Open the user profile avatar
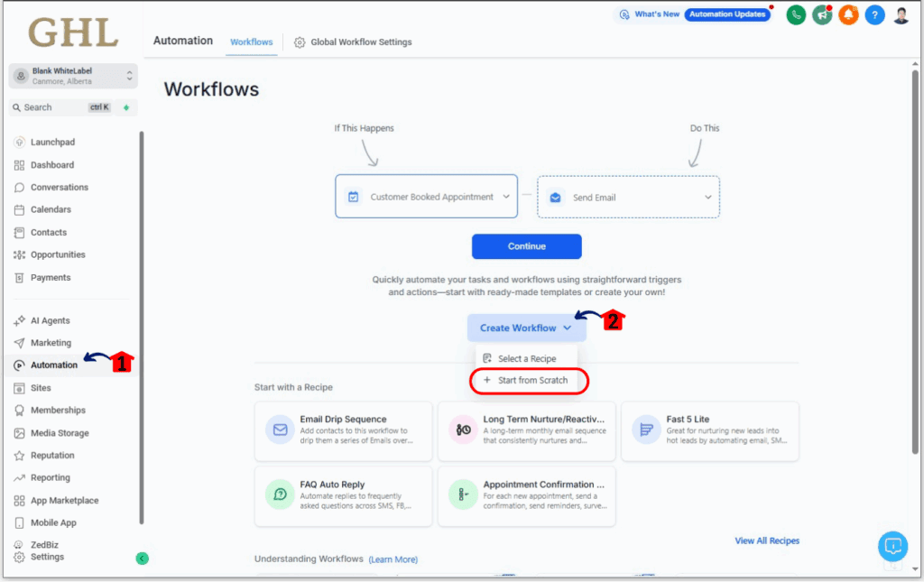This screenshot has width=924, height=582. coord(901,14)
